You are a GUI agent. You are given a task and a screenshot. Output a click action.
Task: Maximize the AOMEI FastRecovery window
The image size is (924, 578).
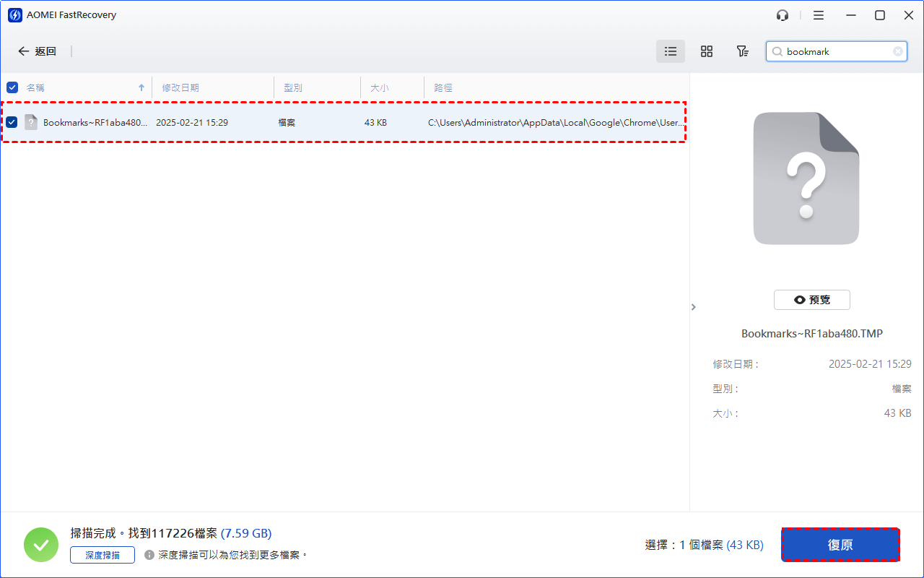pos(880,15)
